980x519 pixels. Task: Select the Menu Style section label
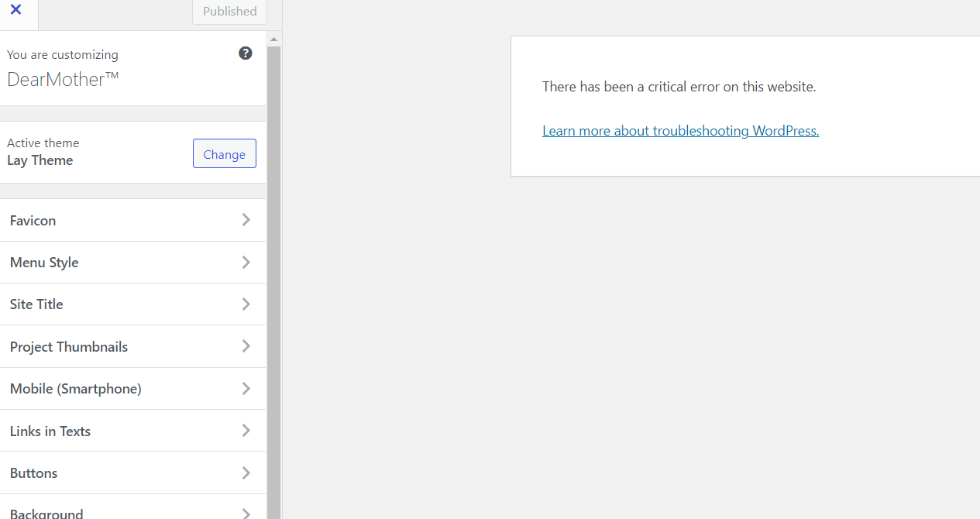(44, 263)
